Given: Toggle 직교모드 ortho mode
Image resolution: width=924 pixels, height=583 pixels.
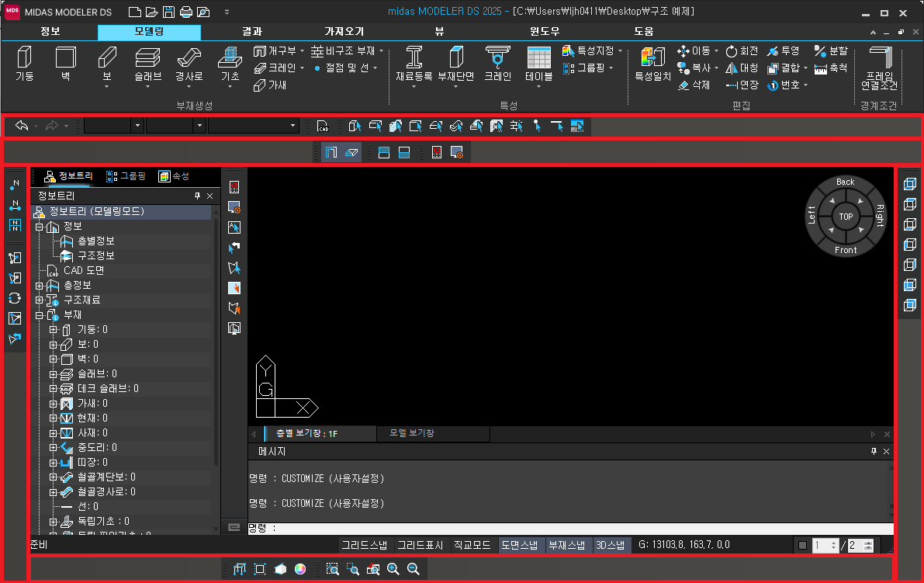Looking at the screenshot, I should click(x=472, y=545).
